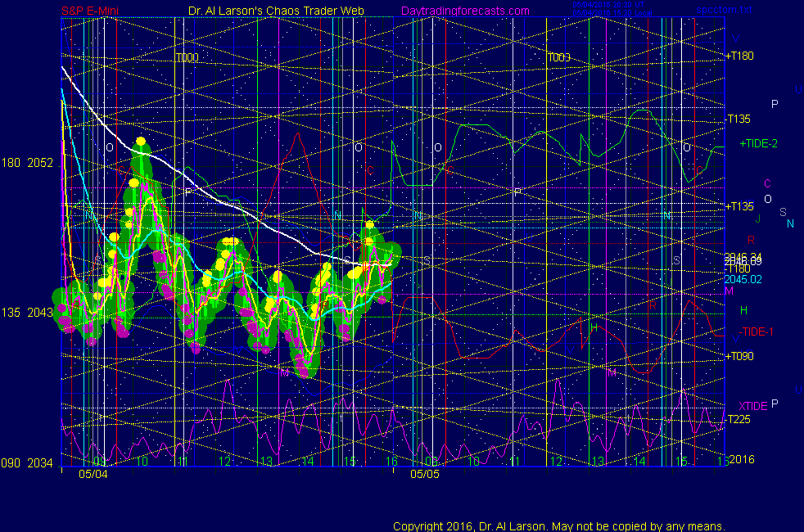Click the "S&P E-Mini" chart title
This screenshot has height=532, width=804.
(90, 11)
